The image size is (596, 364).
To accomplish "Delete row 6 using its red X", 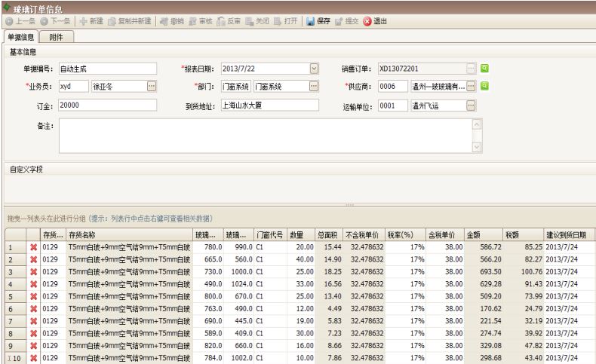I will pos(33,309).
